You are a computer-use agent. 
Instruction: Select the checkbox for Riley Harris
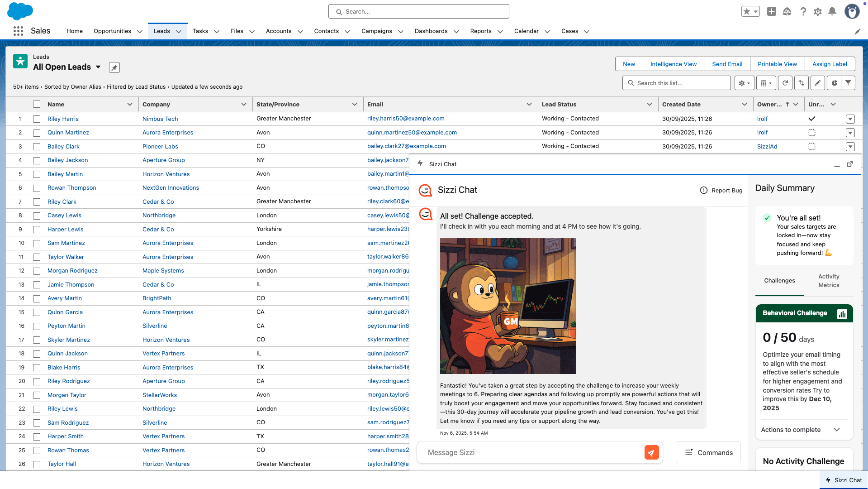(37, 119)
